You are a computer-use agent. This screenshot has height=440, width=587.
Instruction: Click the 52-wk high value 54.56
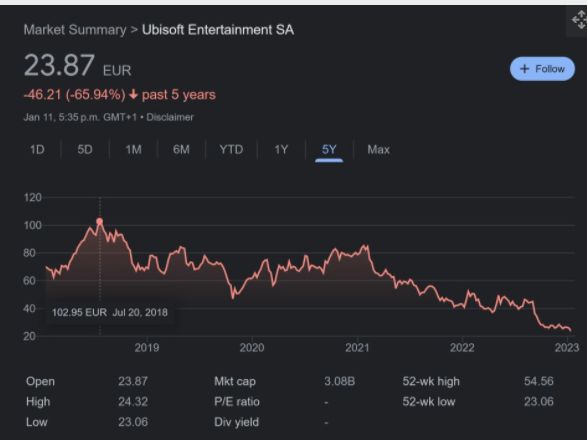[538, 381]
